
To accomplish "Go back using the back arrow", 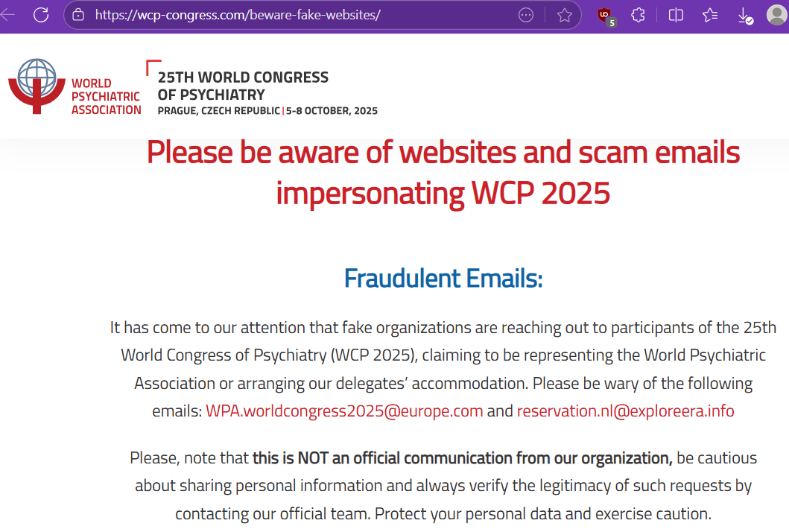I will (7, 15).
